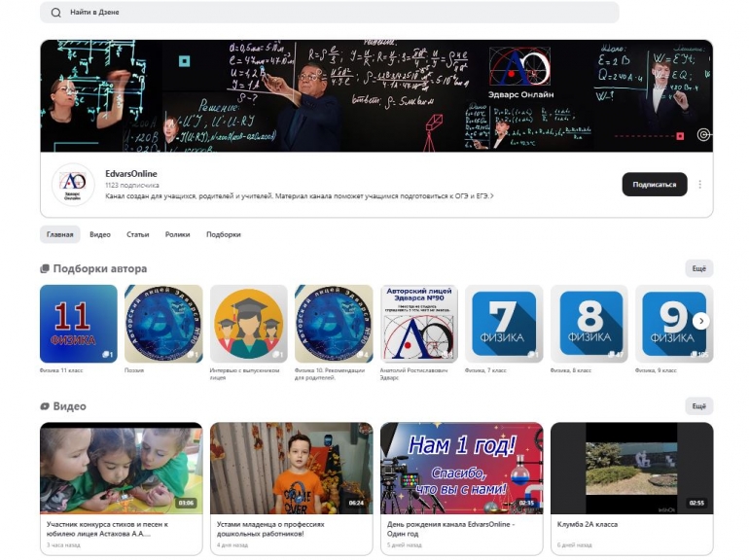Play the Нам 1 год video thumbnail
The height and width of the screenshot is (560, 749).
pyautogui.click(x=461, y=468)
